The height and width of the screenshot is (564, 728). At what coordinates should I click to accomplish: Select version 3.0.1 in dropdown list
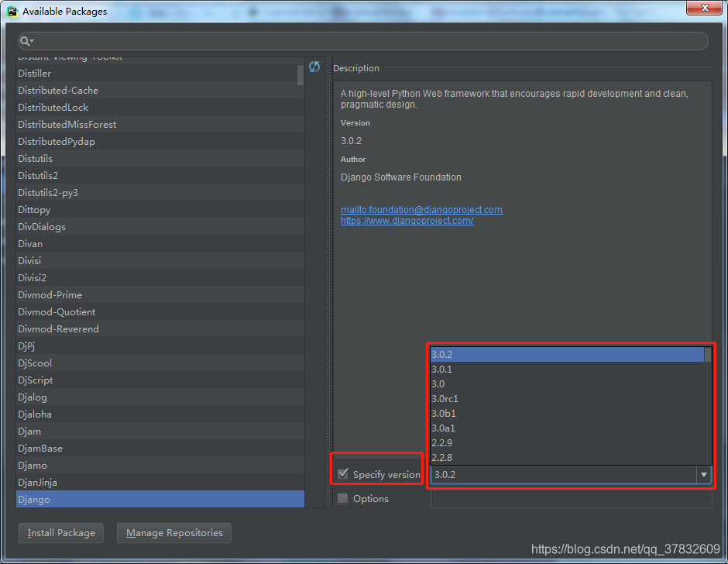coord(567,370)
